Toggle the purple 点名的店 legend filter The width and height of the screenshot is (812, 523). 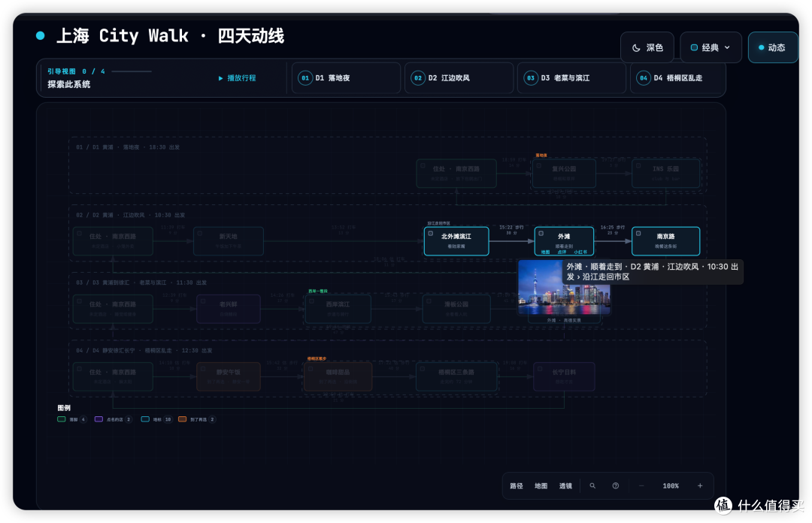pyautogui.click(x=113, y=419)
